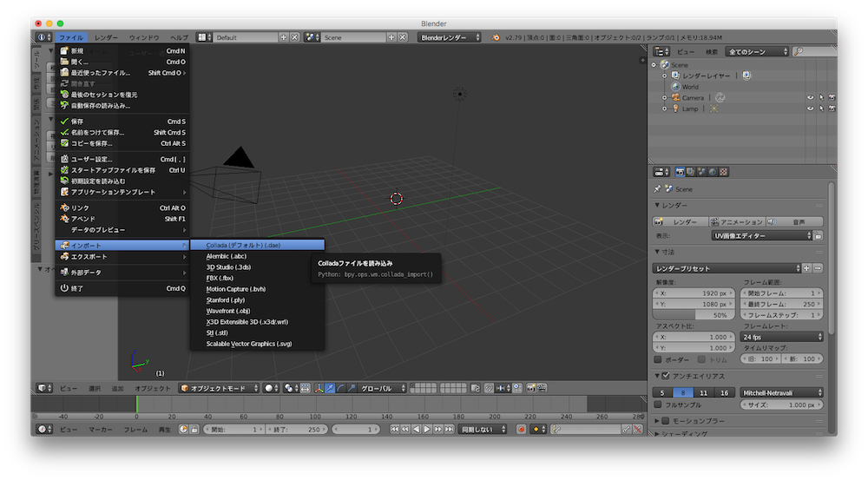Open the 全てのシーン outliner filter dropdown
The height and width of the screenshot is (480, 868).
tap(757, 52)
